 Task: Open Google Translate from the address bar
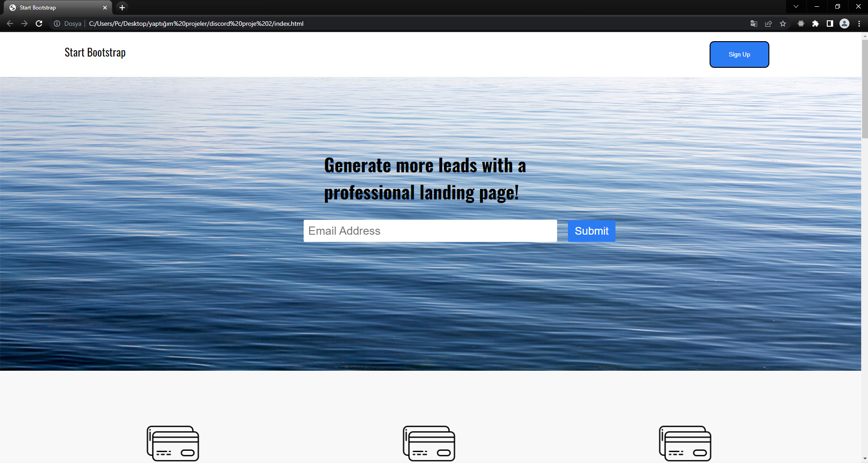point(754,24)
